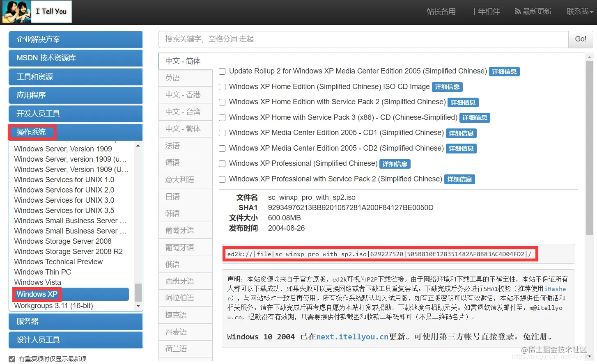Image resolution: width=597 pixels, height=364 pixels.
Task: Expand the 应用程序 category panel
Action: (76, 95)
